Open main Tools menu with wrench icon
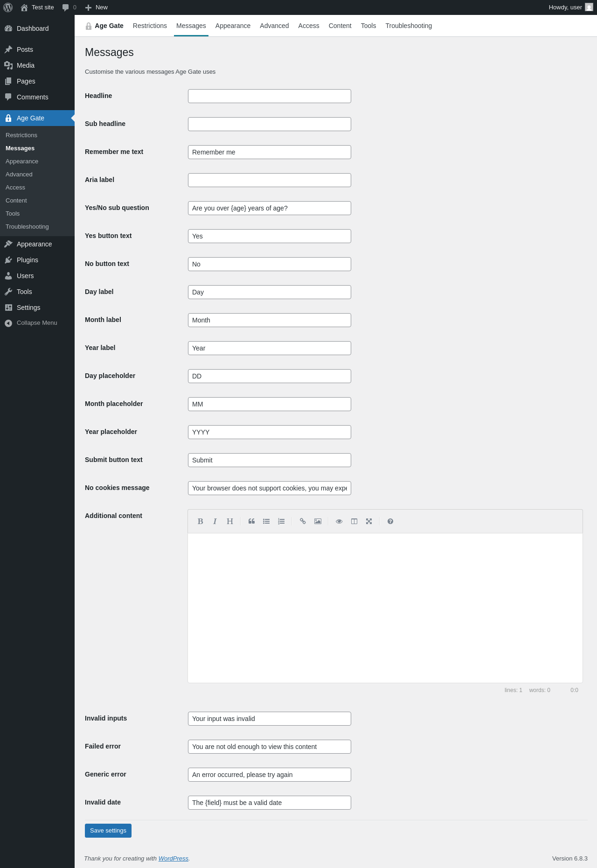 pos(37,292)
